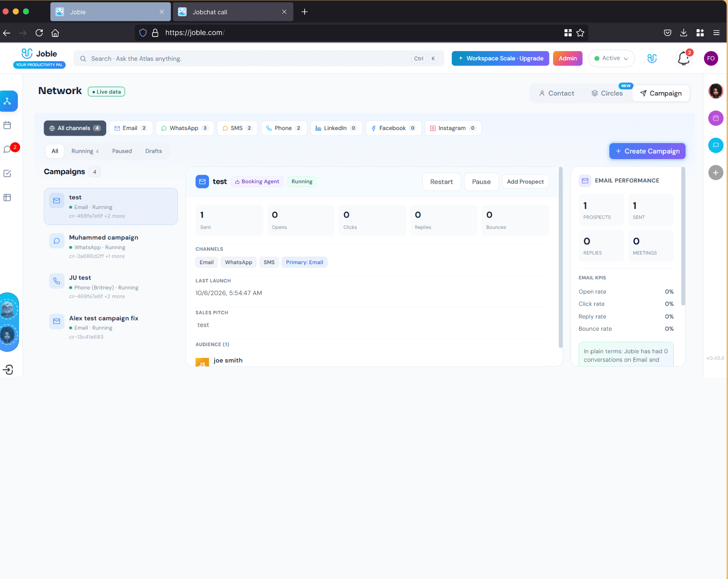Click the Atlas search field
The height and width of the screenshot is (579, 728).
click(x=259, y=58)
